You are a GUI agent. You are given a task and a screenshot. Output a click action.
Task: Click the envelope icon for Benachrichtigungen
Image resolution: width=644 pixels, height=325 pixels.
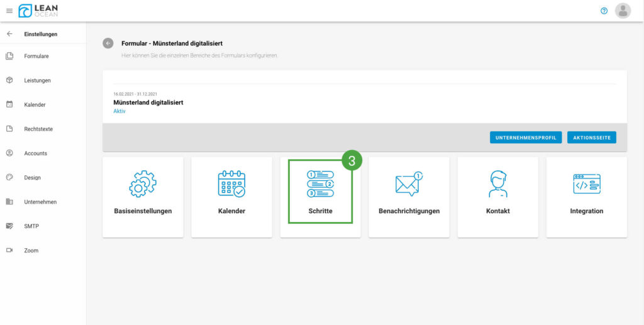[409, 184]
